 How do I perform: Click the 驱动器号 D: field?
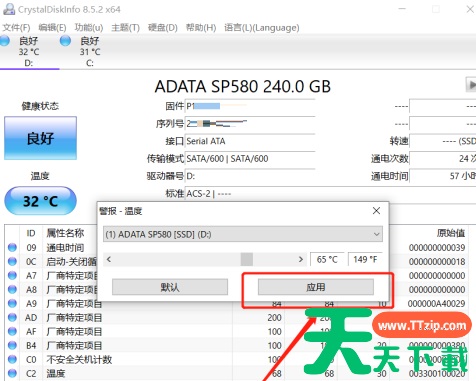pyautogui.click(x=250, y=176)
